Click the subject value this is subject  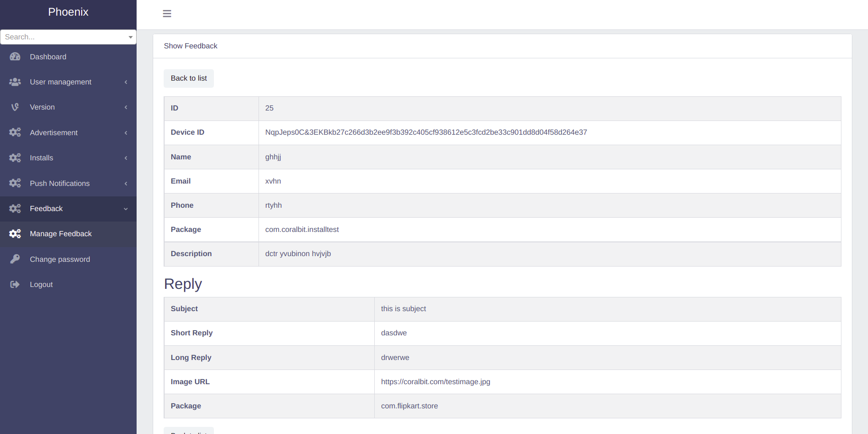(404, 309)
